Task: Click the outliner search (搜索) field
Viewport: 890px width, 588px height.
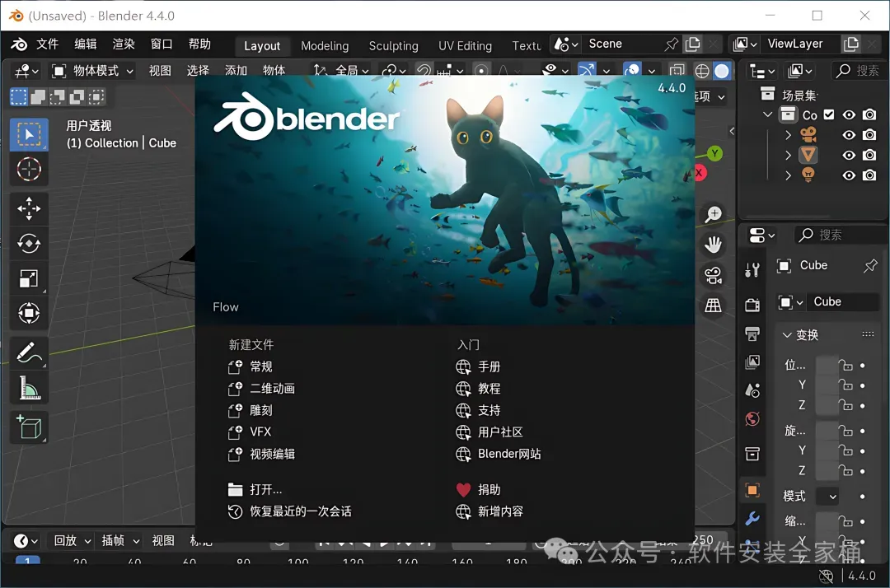Action: (x=858, y=71)
